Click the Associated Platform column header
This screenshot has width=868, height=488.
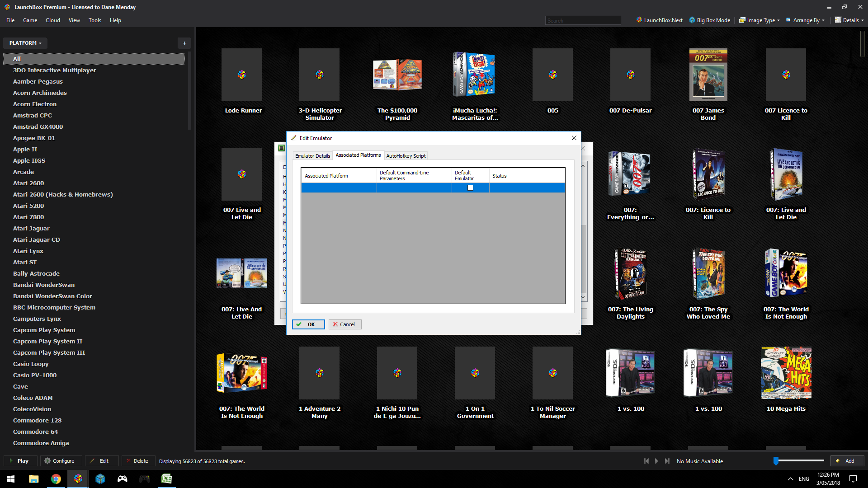pyautogui.click(x=339, y=176)
